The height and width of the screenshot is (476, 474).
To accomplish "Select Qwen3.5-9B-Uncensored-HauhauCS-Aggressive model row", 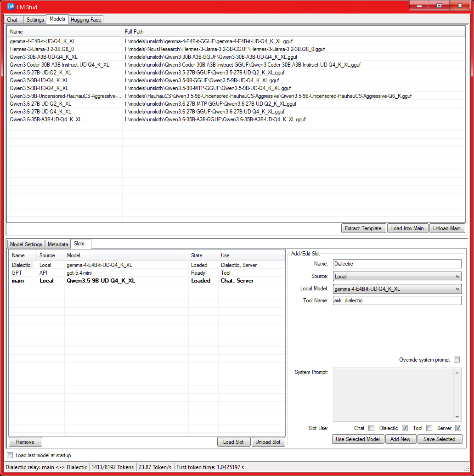I will [236, 96].
